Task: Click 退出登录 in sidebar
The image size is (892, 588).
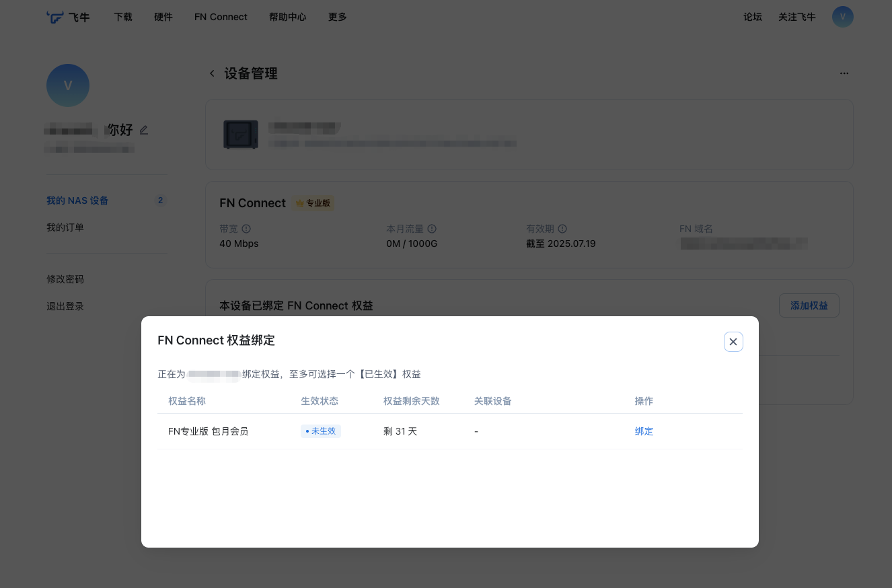Action: pos(65,306)
